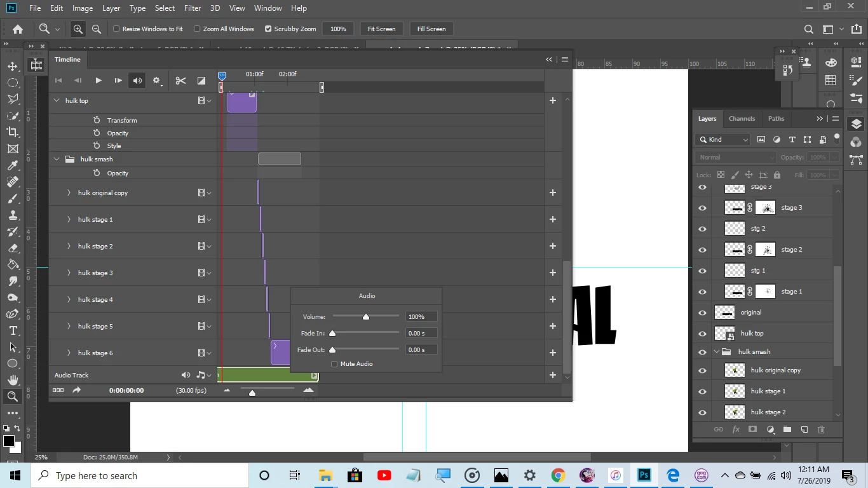Image resolution: width=868 pixels, height=488 pixels.
Task: Expand hulk stage 6 timeline track
Action: [69, 353]
